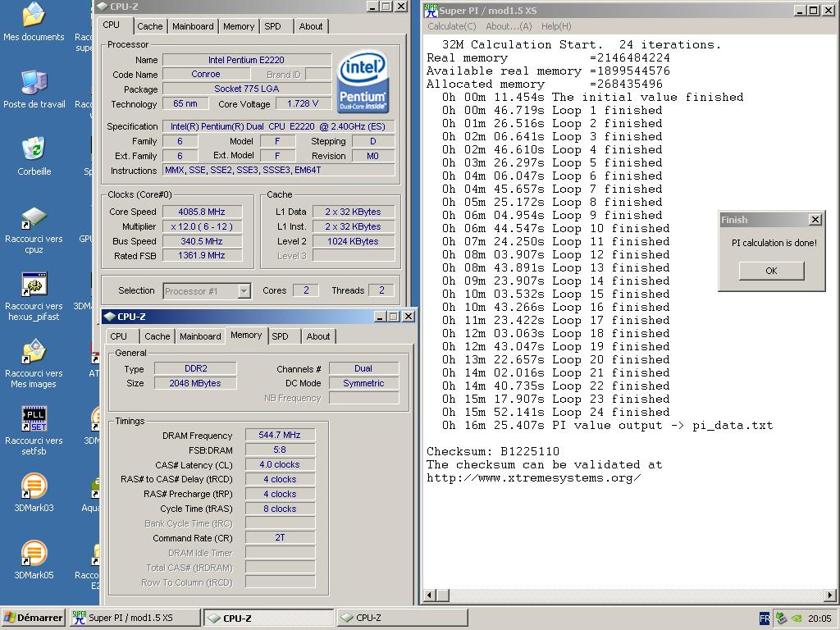The height and width of the screenshot is (630, 840).
Task: Click the Intel Pentium logo in CPU-Z
Action: [x=363, y=81]
